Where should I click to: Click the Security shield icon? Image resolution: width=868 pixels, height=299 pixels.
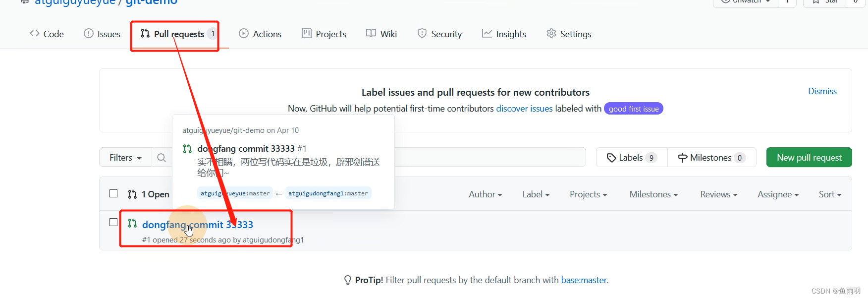(422, 33)
